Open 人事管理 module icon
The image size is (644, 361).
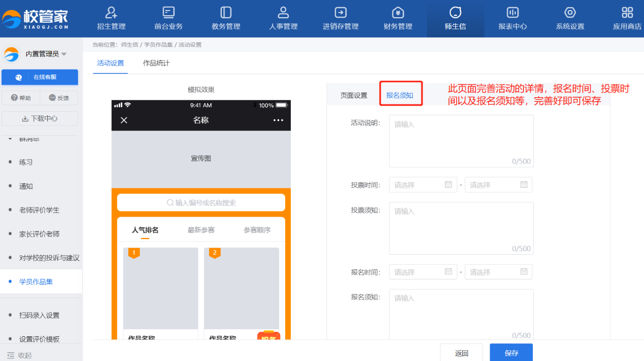[x=283, y=13]
